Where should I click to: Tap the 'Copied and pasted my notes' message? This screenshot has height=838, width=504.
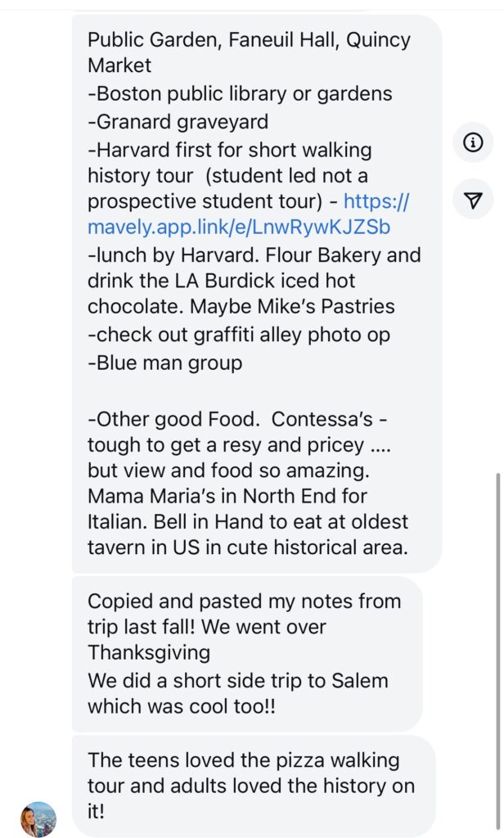[x=244, y=601]
